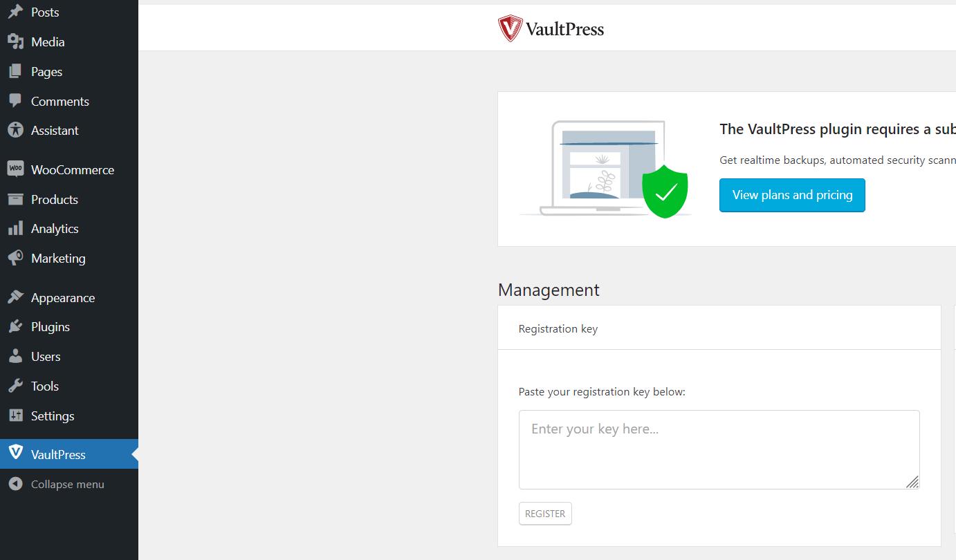Click the Posts pushpin icon
The image size is (956, 560).
tap(15, 12)
